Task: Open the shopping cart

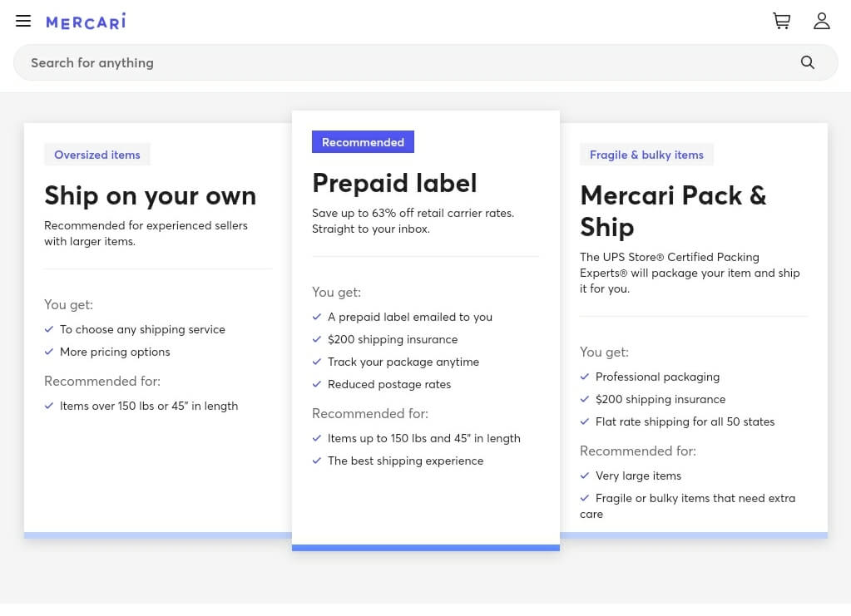Action: 781,21
